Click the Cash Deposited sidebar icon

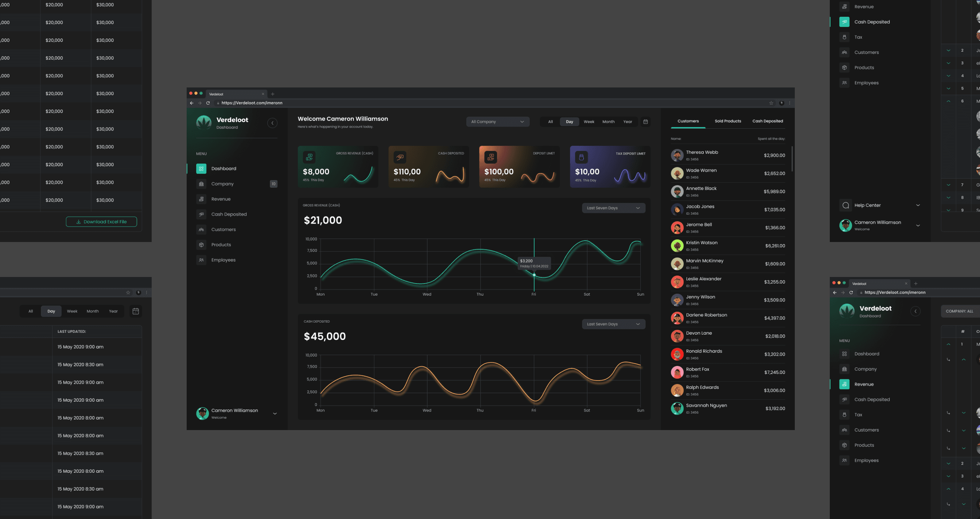tap(201, 214)
